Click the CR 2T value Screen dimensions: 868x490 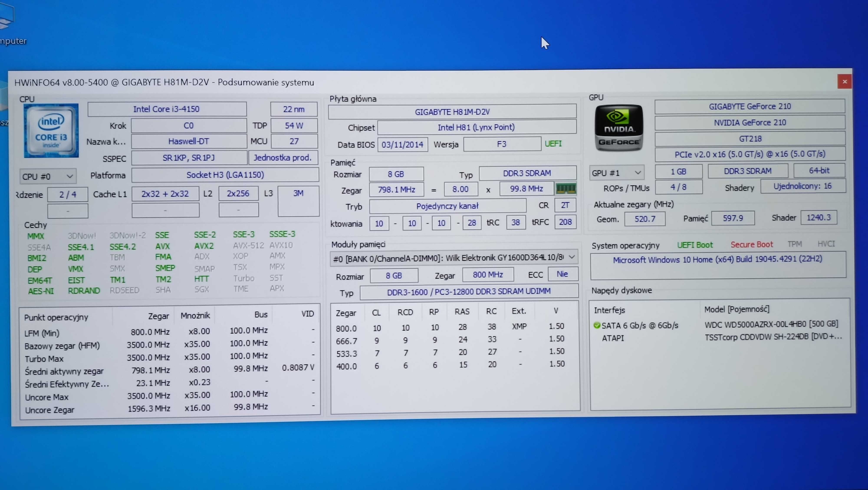pyautogui.click(x=565, y=205)
